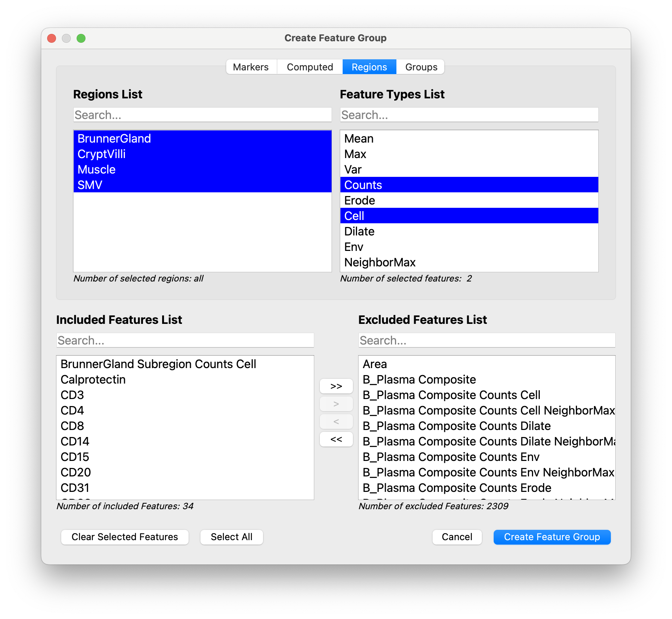
Task: Select Area in Excluded Features List
Action: pyautogui.click(x=374, y=364)
